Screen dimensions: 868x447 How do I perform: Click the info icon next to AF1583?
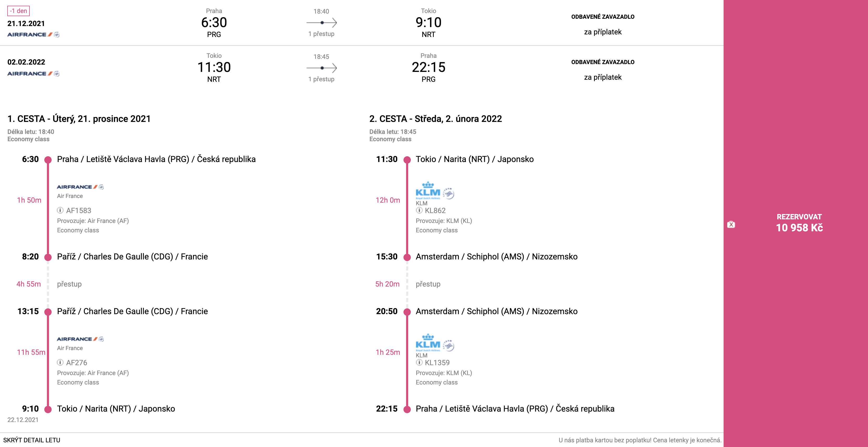(60, 210)
